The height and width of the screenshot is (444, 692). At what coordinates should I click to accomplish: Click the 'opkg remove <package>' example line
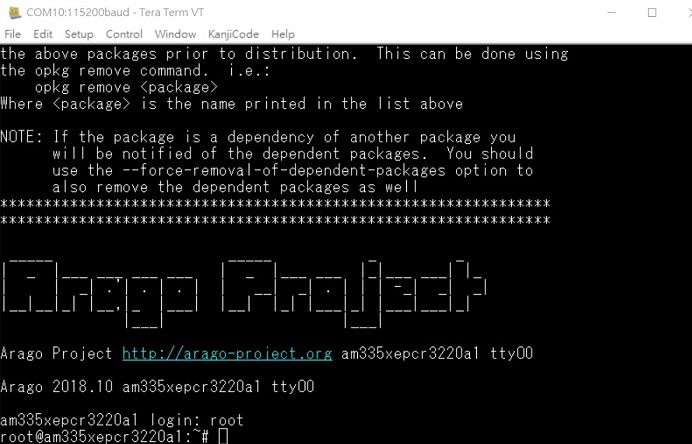tap(126, 87)
